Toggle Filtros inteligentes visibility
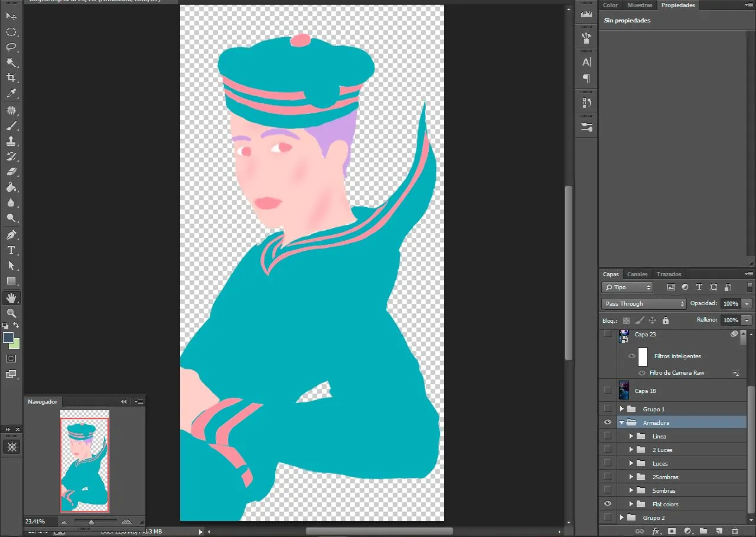 (x=632, y=356)
